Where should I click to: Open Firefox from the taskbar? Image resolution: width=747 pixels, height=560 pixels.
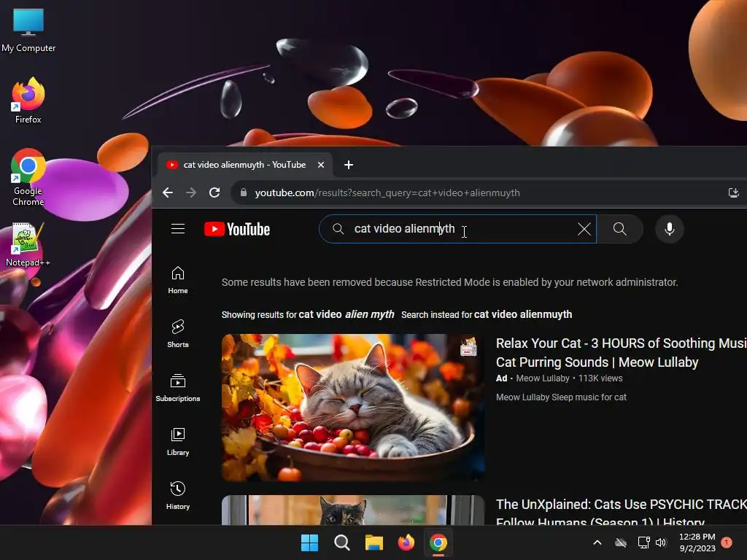406,542
